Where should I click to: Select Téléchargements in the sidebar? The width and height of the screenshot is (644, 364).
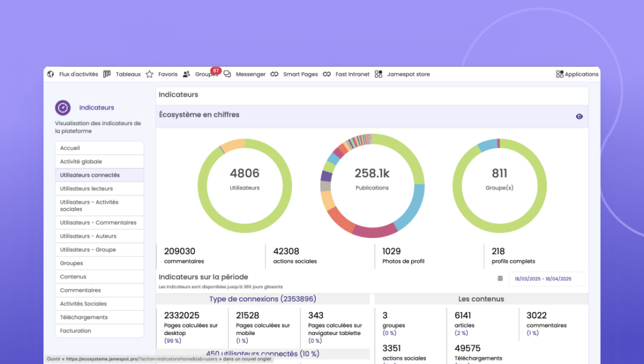coord(99,317)
